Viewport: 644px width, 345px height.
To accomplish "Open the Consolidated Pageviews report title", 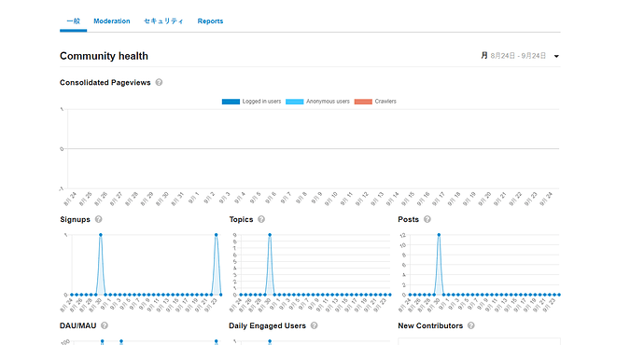I will click(x=105, y=82).
